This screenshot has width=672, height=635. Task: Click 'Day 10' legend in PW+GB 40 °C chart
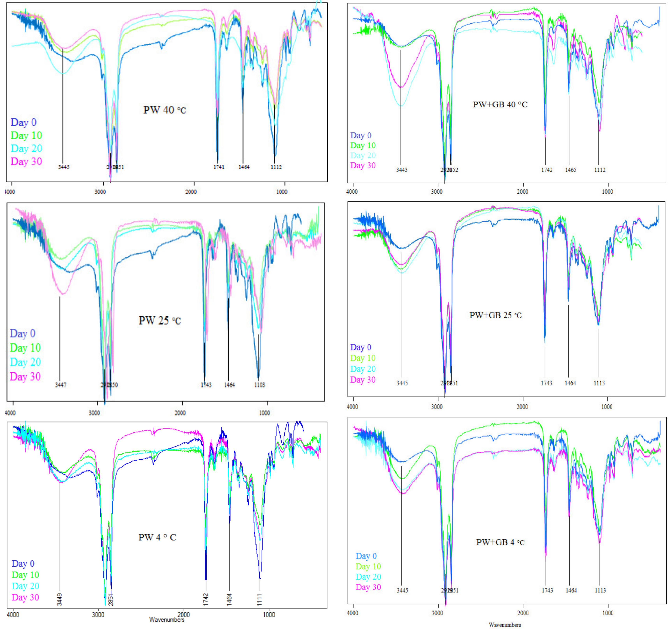(x=363, y=146)
